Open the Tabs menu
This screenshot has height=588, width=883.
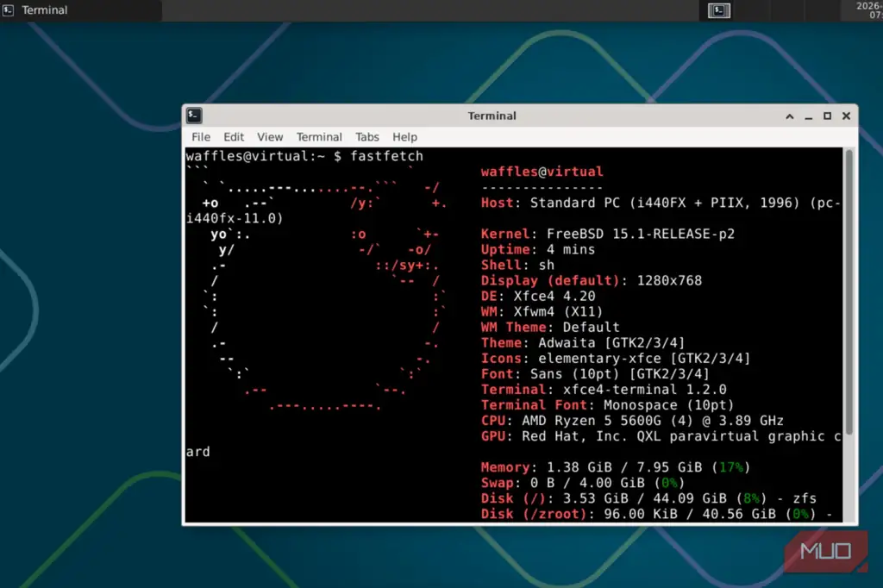point(366,137)
